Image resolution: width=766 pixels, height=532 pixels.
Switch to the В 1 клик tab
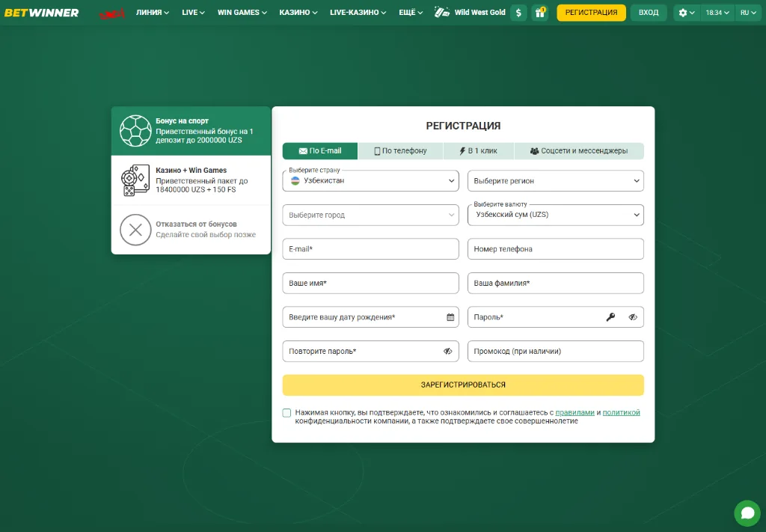(x=479, y=151)
